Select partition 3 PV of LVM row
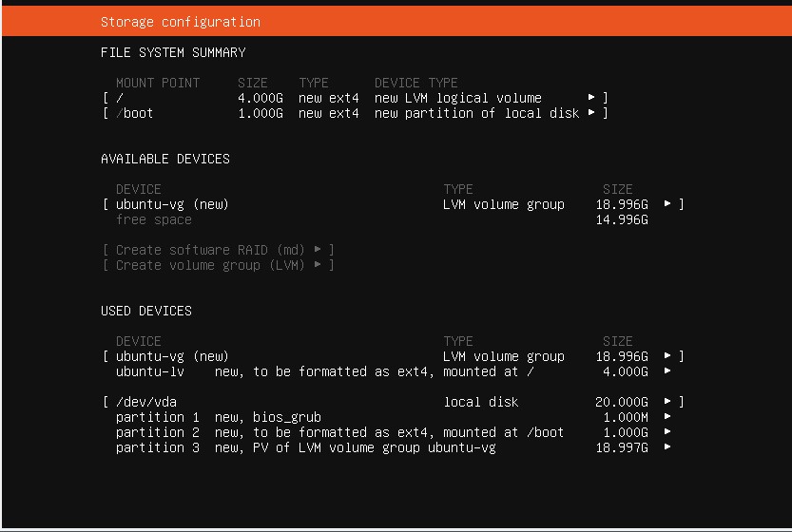 (305, 447)
